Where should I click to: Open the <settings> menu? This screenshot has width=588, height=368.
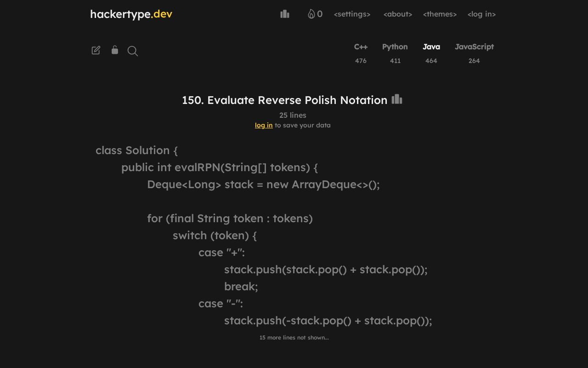(x=352, y=14)
